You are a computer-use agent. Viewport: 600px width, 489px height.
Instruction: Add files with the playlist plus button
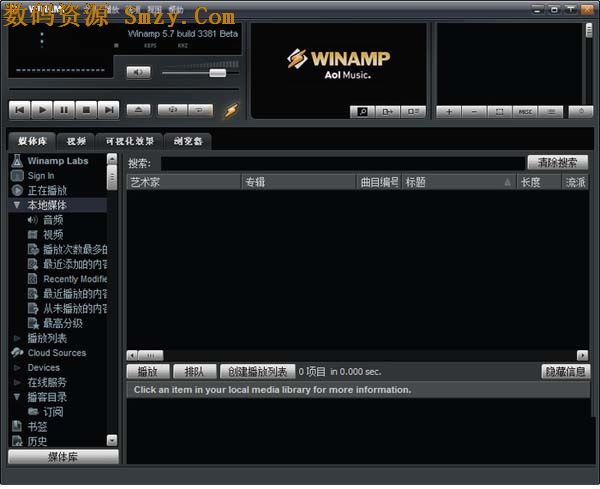point(449,112)
